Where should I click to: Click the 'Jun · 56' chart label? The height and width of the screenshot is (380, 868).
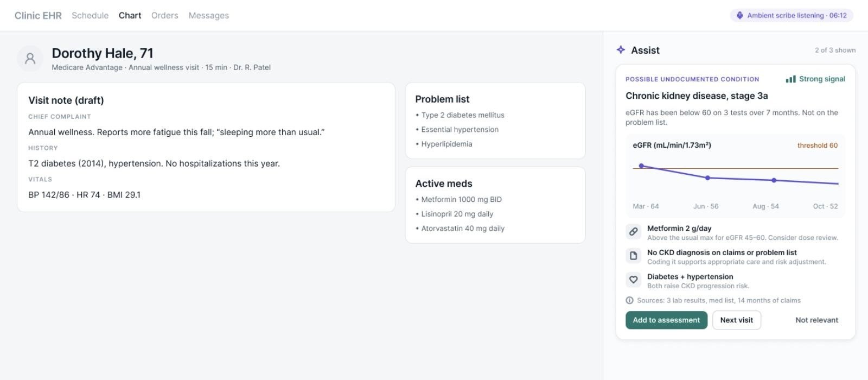706,206
